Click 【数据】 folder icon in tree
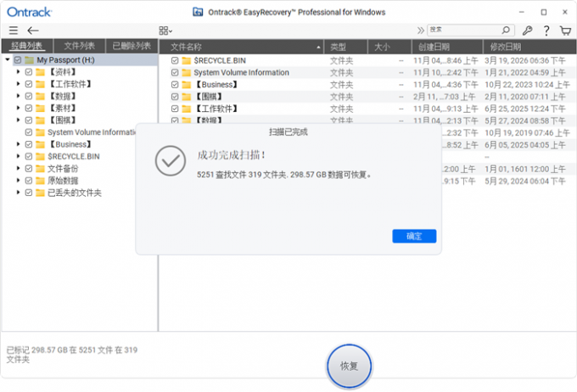Viewport: 577px width, 392px height. 41,96
